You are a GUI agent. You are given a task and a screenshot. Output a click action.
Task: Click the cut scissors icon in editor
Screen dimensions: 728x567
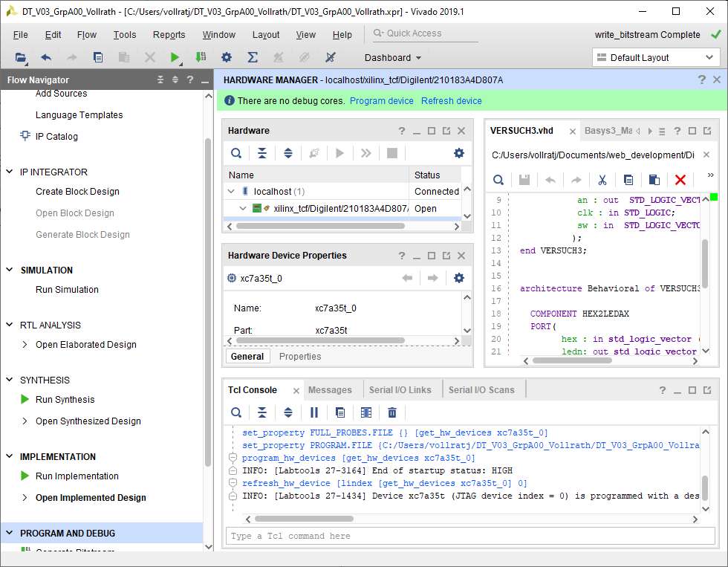(602, 180)
